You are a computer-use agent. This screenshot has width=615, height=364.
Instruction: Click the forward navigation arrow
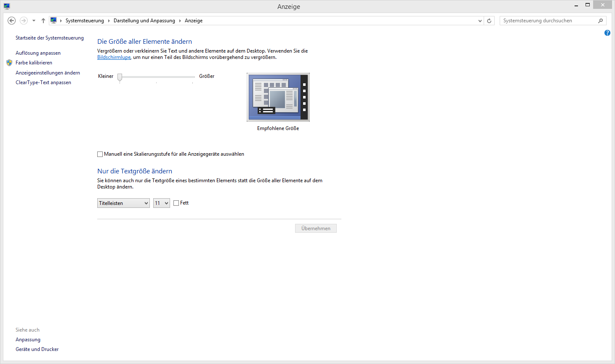[x=24, y=21]
